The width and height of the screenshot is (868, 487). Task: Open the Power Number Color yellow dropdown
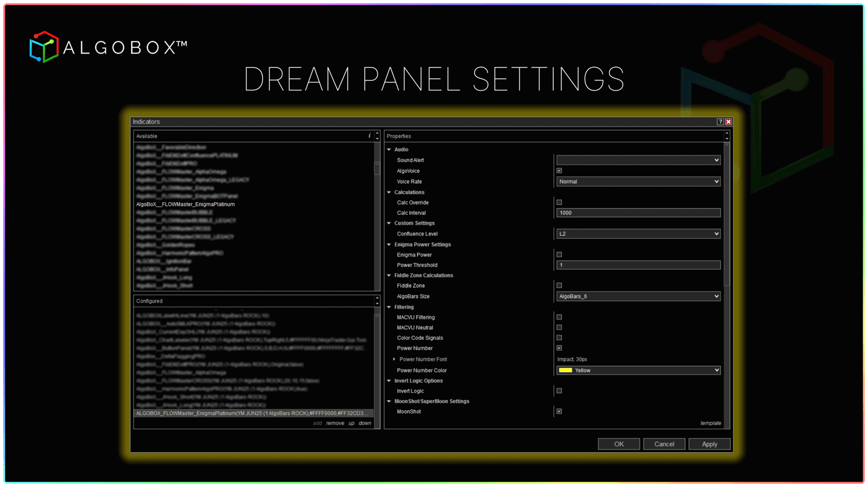coord(638,370)
